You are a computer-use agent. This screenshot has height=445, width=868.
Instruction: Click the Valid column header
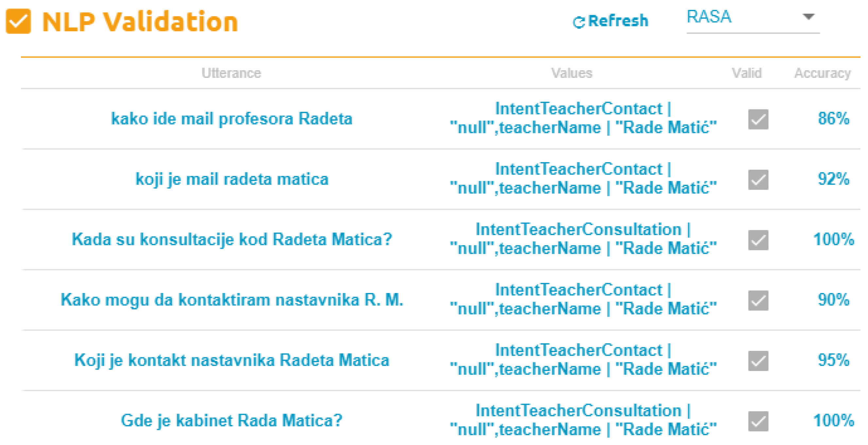pos(746,73)
